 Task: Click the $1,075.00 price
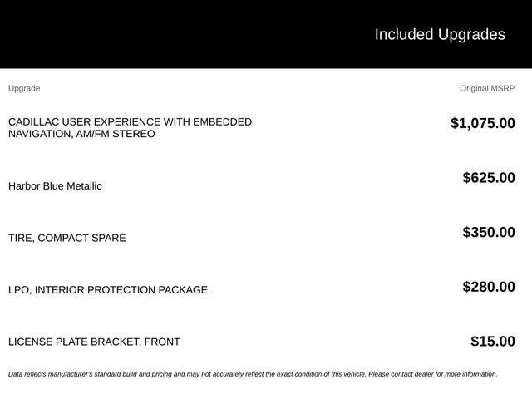[482, 123]
